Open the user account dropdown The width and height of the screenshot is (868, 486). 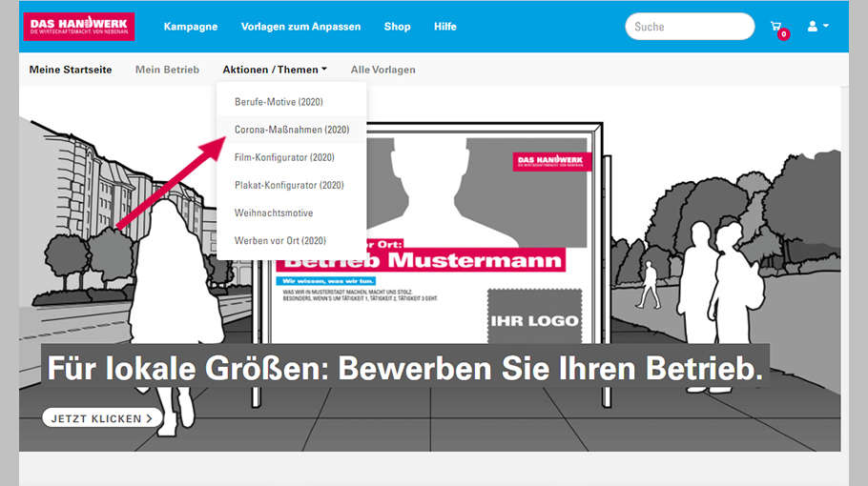pos(817,26)
